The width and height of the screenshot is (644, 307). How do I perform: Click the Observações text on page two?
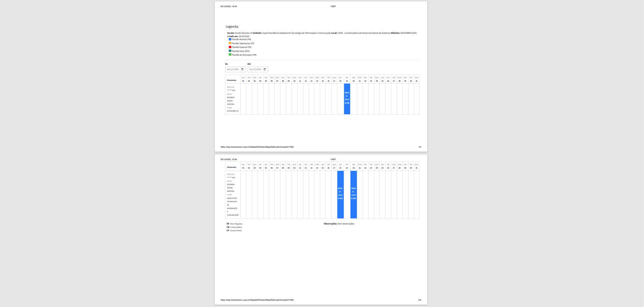(x=339, y=224)
